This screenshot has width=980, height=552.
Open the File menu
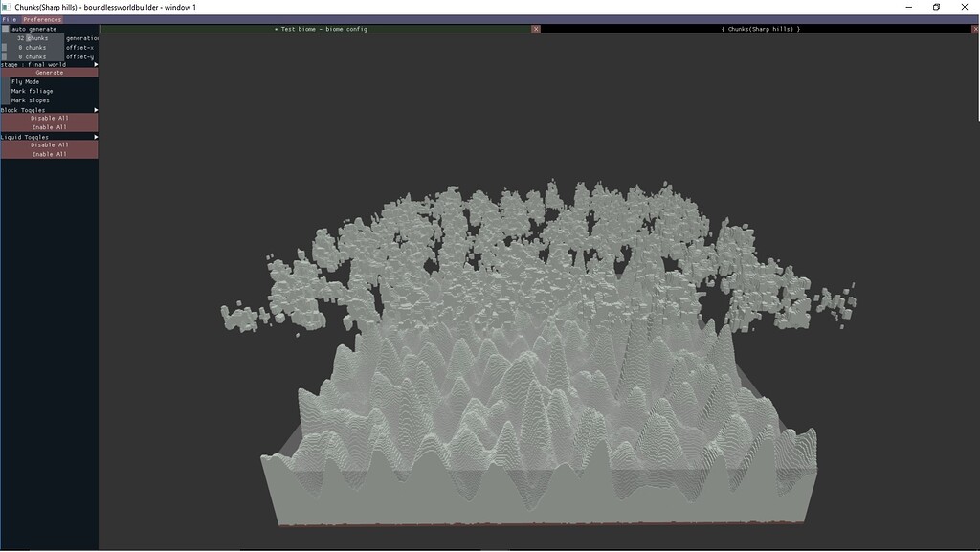coord(9,18)
